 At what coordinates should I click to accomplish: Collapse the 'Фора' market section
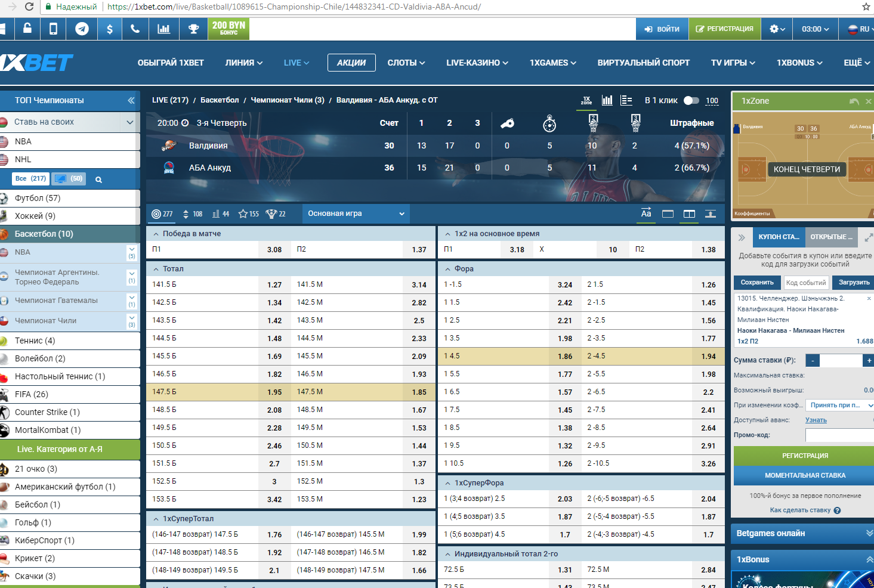(x=447, y=269)
